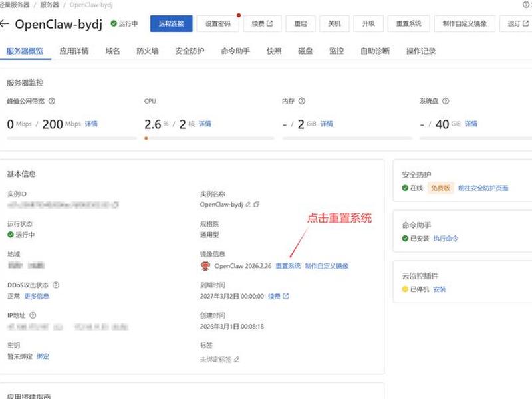Click 制作自定义镜像 link in 镜像信息
532x399 pixels.
[327, 266]
